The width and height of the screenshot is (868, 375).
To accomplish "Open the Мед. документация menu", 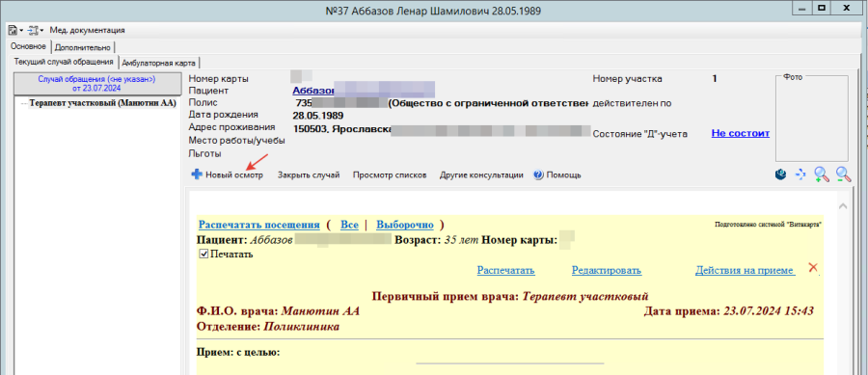I will (87, 31).
